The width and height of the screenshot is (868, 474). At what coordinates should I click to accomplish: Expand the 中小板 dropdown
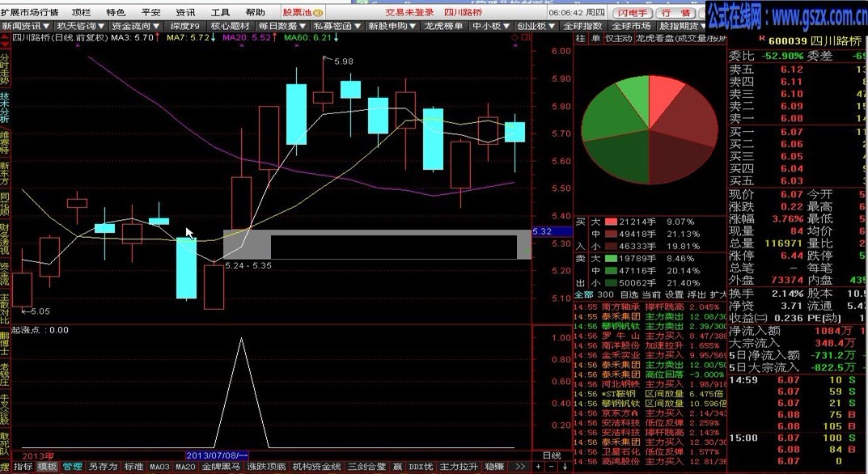tap(491, 25)
